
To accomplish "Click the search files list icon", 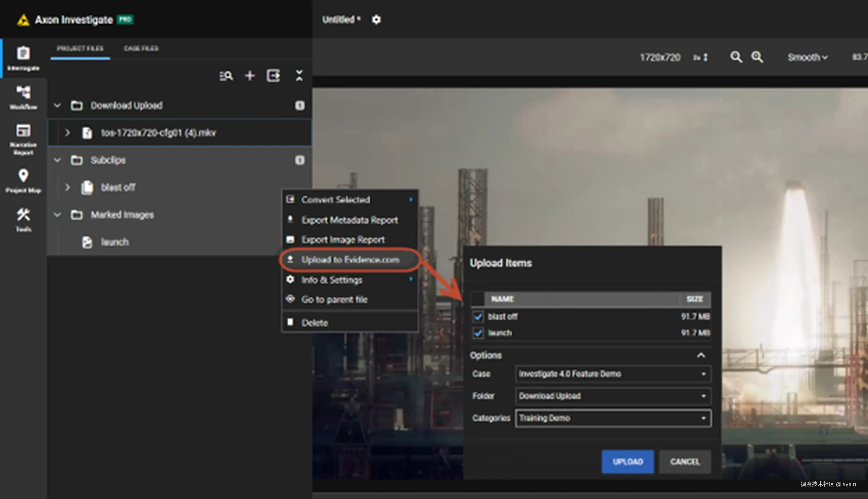I will point(226,76).
